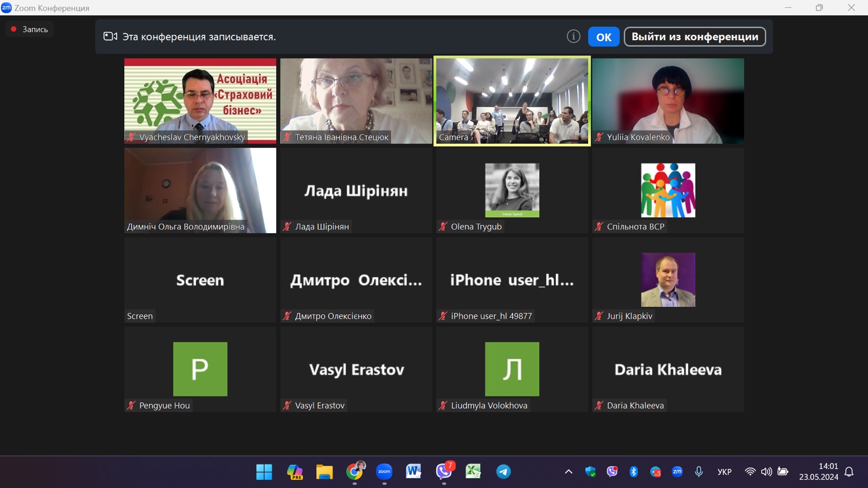The width and height of the screenshot is (868, 488).
Task: Click 'Выйти из конференции' button
Action: [x=694, y=37]
